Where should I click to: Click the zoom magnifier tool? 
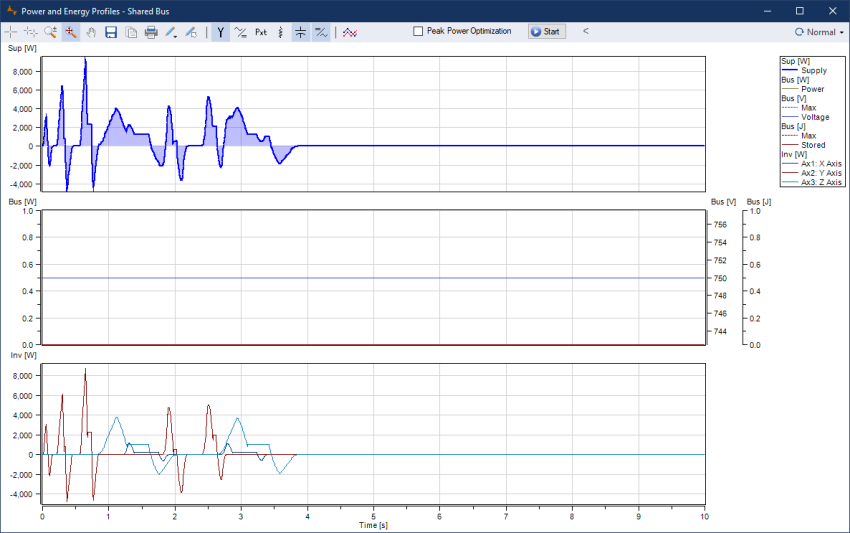click(x=50, y=32)
